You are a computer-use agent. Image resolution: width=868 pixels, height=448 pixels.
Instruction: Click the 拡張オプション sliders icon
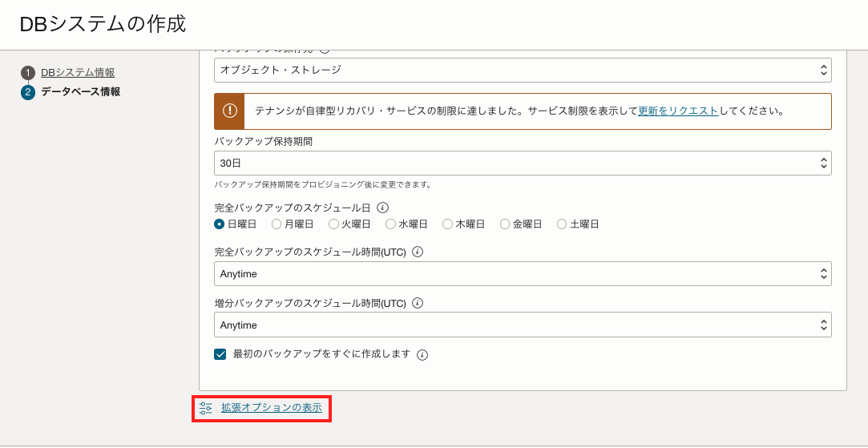click(x=206, y=408)
